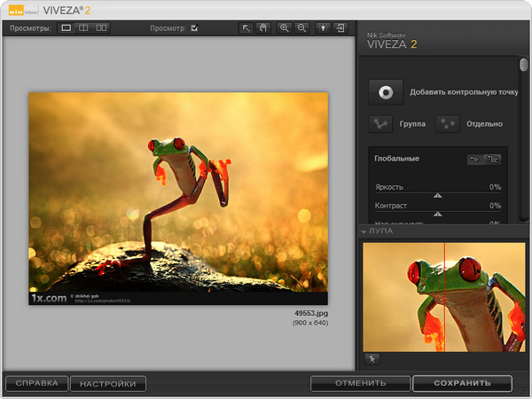Click the Отдельно ungroup points button
This screenshot has width=532, height=399.
(448, 124)
